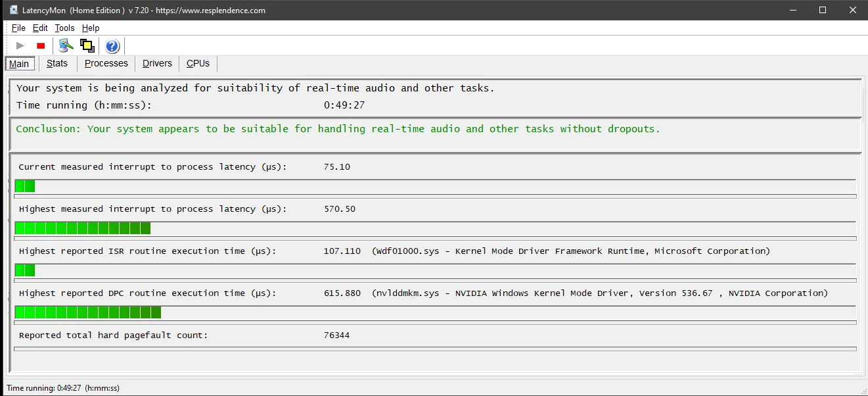
Task: Click the magnifier-and-computer toolbar icon
Action: pos(66,45)
